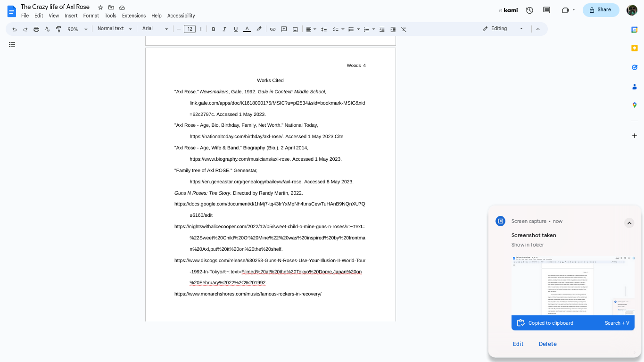Open the Edit menu
Screen dimensions: 644x362
pos(39,16)
